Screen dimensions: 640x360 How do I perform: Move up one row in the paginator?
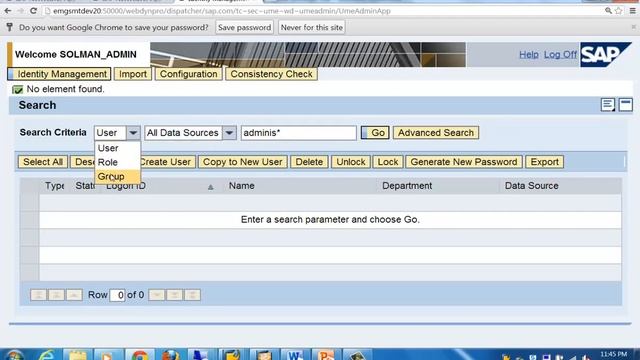click(74, 295)
